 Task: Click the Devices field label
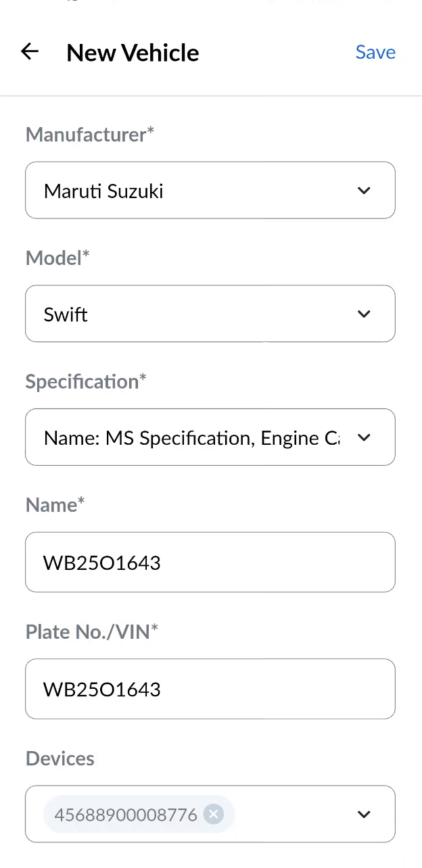pyautogui.click(x=60, y=758)
